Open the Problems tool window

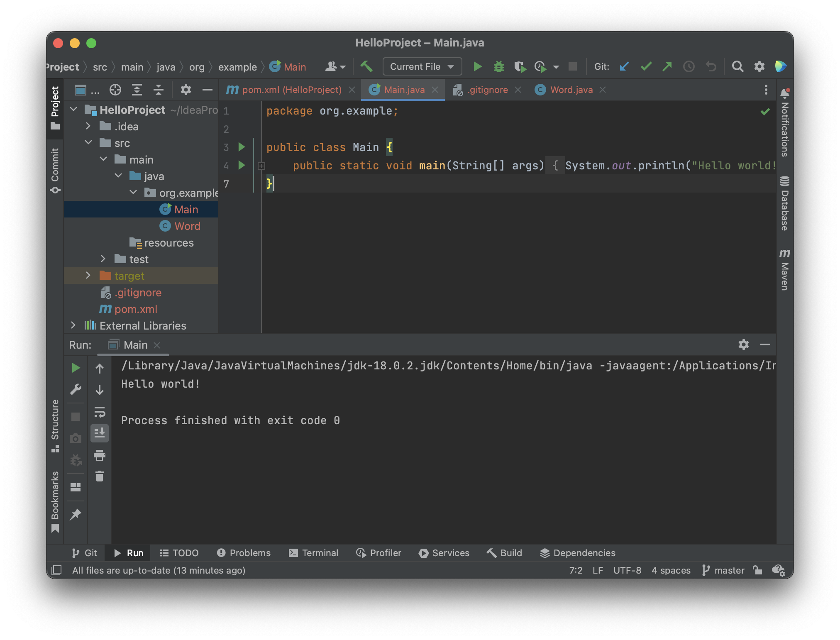pyautogui.click(x=244, y=553)
